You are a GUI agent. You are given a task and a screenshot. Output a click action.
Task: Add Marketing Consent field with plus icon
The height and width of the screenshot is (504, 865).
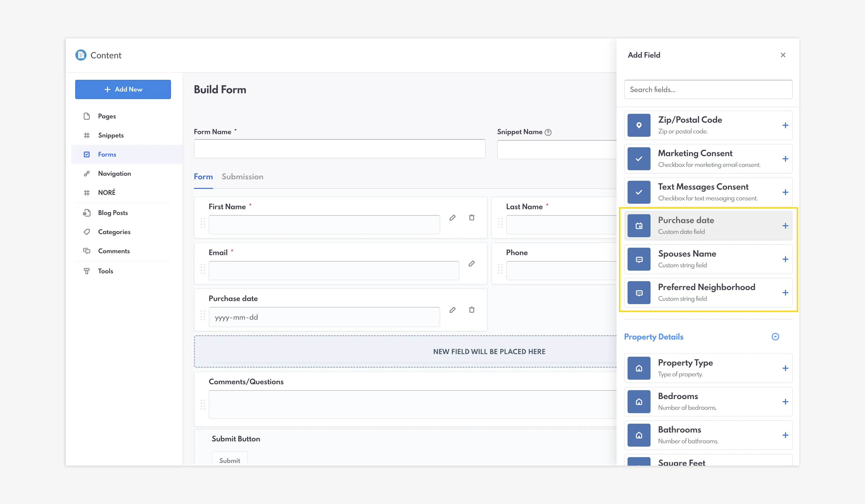coord(785,159)
